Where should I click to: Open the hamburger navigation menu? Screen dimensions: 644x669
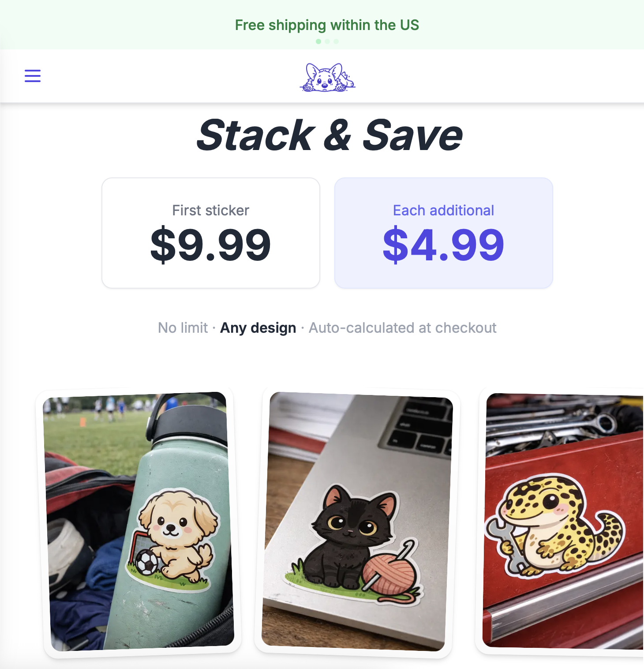(x=33, y=76)
